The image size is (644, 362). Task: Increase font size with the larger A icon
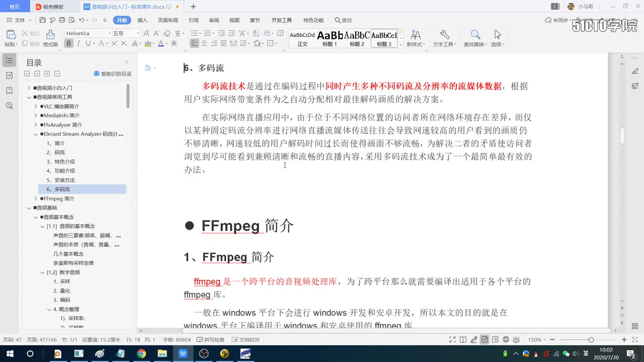click(146, 33)
